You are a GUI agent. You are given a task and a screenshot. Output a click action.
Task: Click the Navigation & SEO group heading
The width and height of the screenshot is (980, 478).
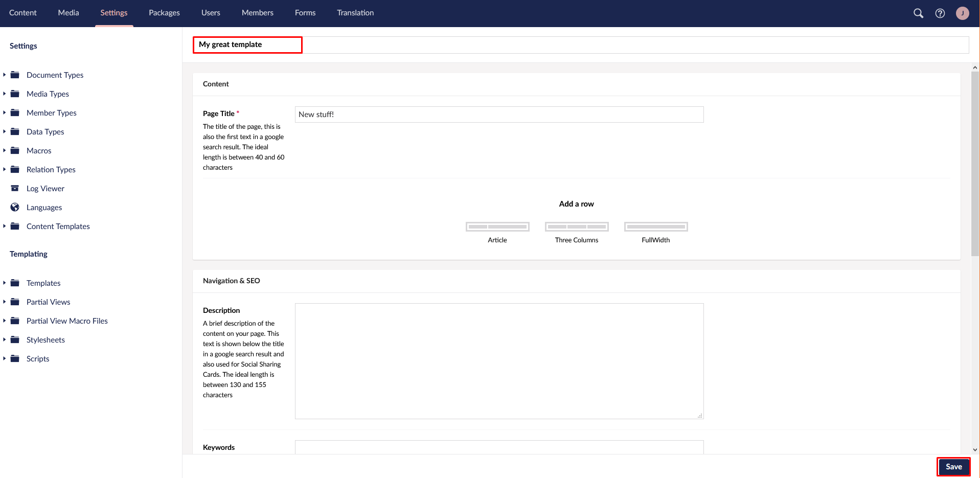tap(231, 281)
